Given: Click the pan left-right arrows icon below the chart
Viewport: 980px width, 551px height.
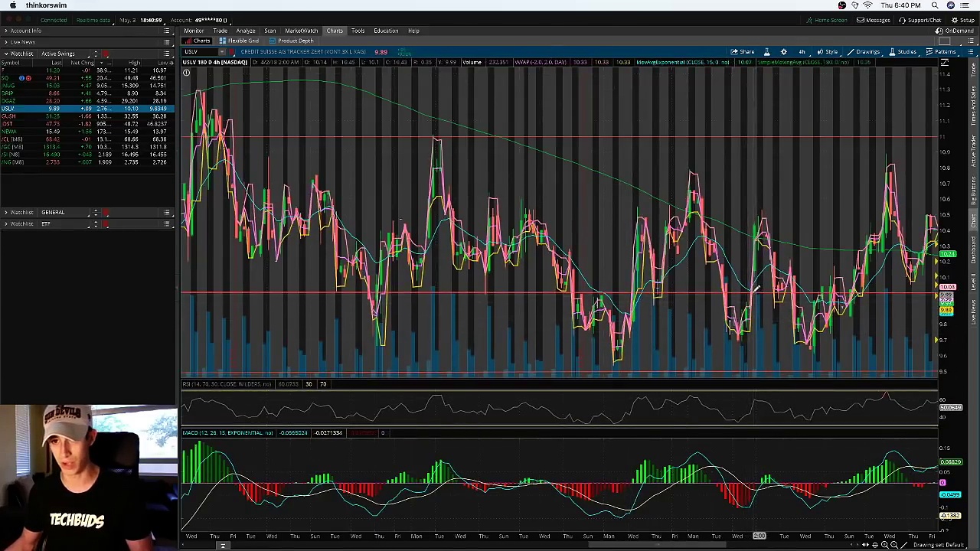Looking at the screenshot, I should click(x=866, y=545).
